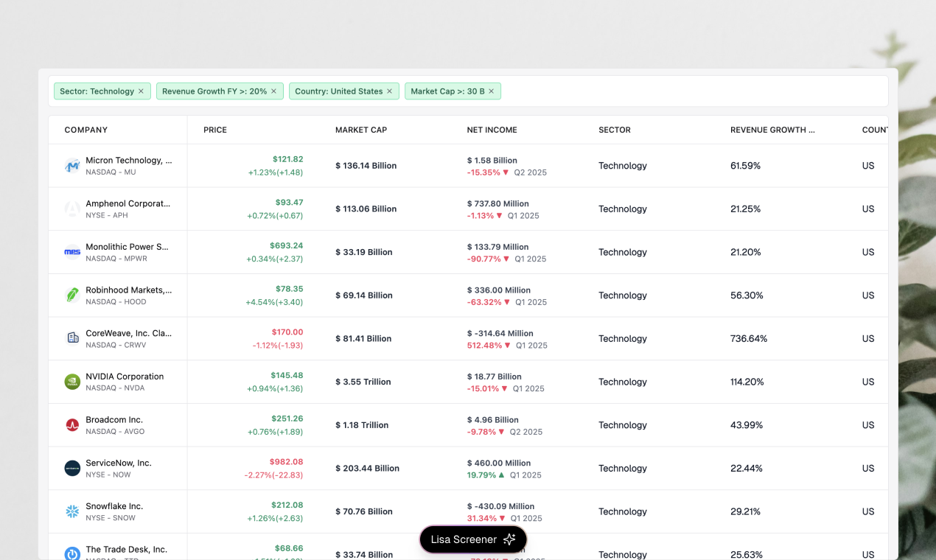Image resolution: width=936 pixels, height=560 pixels.
Task: Select the Market Cap >: 30 B chip label
Action: pyautogui.click(x=448, y=91)
